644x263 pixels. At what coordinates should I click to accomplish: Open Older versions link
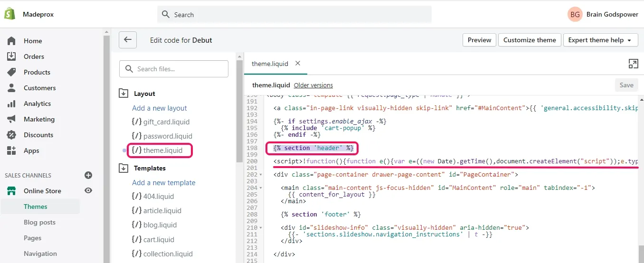pyautogui.click(x=313, y=85)
